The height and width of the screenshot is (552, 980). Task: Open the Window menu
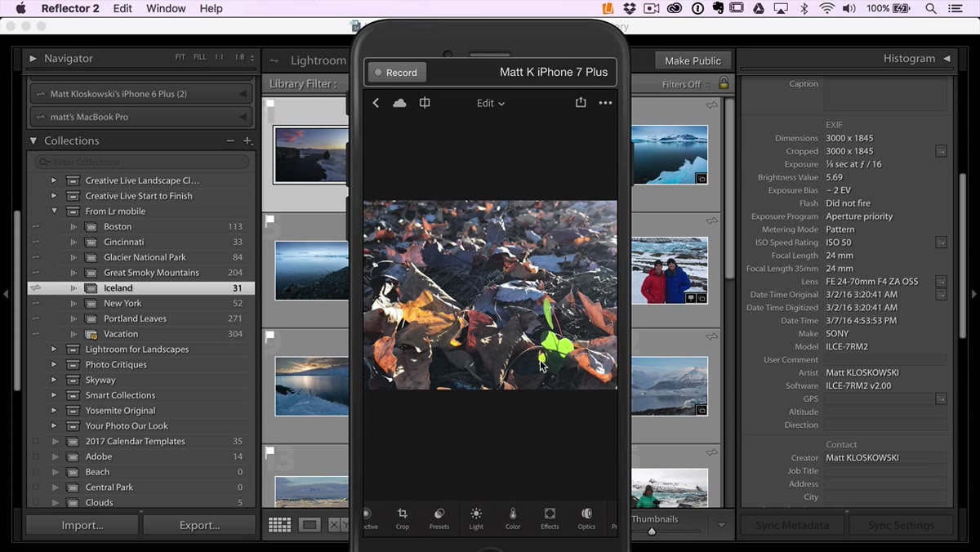(166, 8)
